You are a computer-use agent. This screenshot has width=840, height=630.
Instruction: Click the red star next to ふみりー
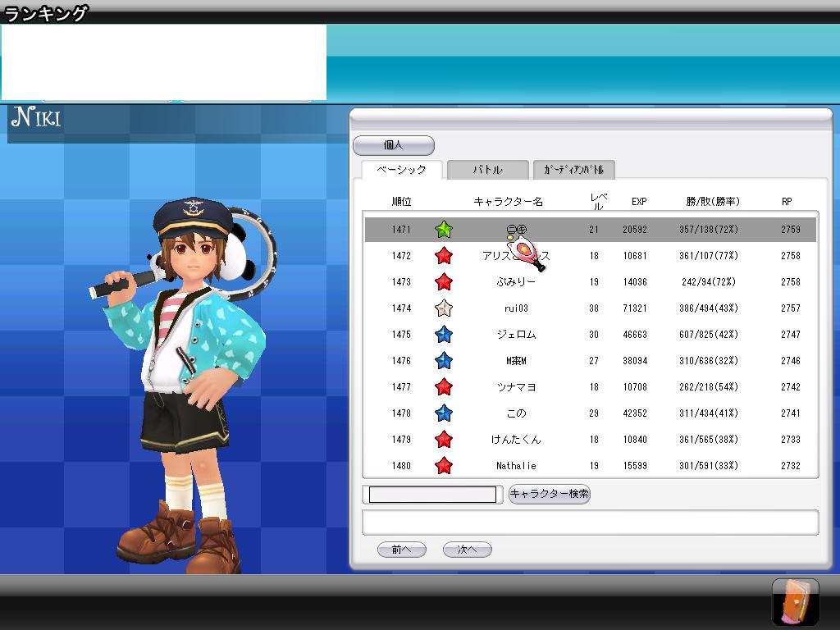click(444, 282)
